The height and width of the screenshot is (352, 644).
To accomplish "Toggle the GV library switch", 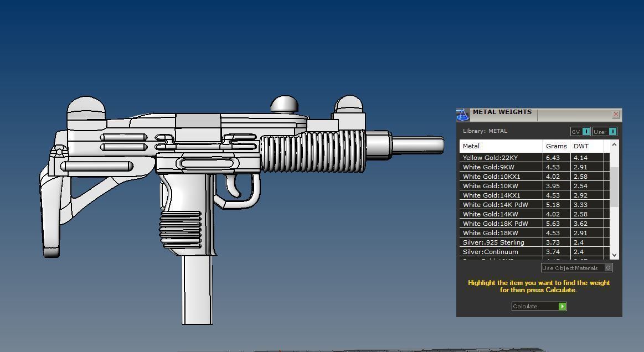I will point(580,131).
